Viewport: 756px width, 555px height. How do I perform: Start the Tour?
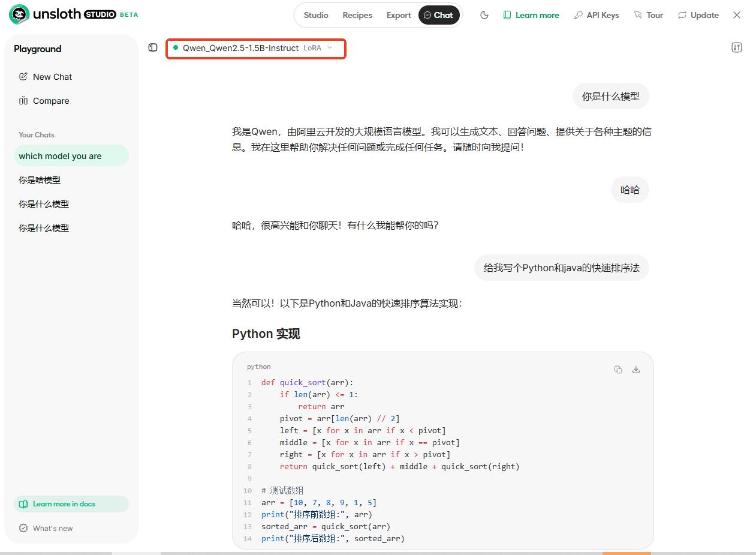click(649, 15)
